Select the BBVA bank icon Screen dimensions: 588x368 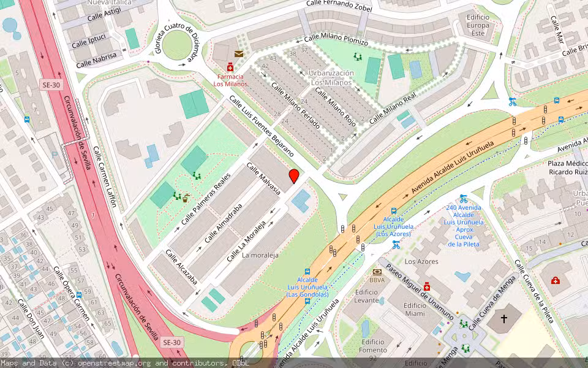[377, 272]
